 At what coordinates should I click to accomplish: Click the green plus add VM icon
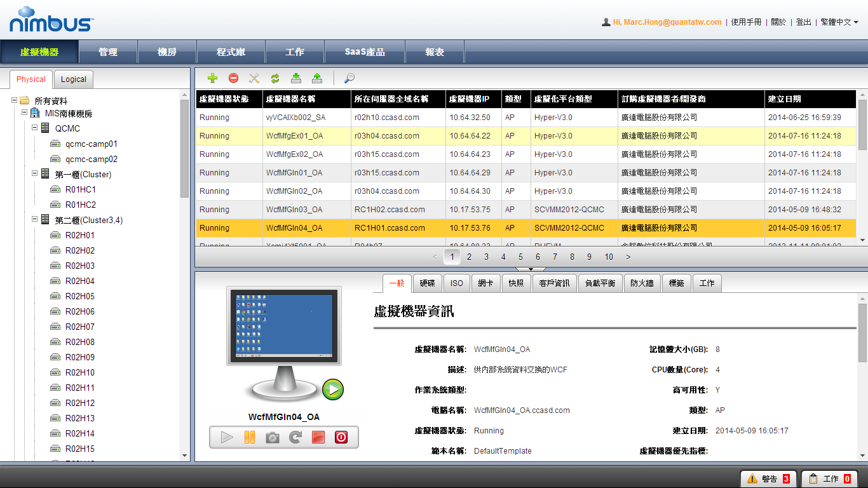(213, 78)
